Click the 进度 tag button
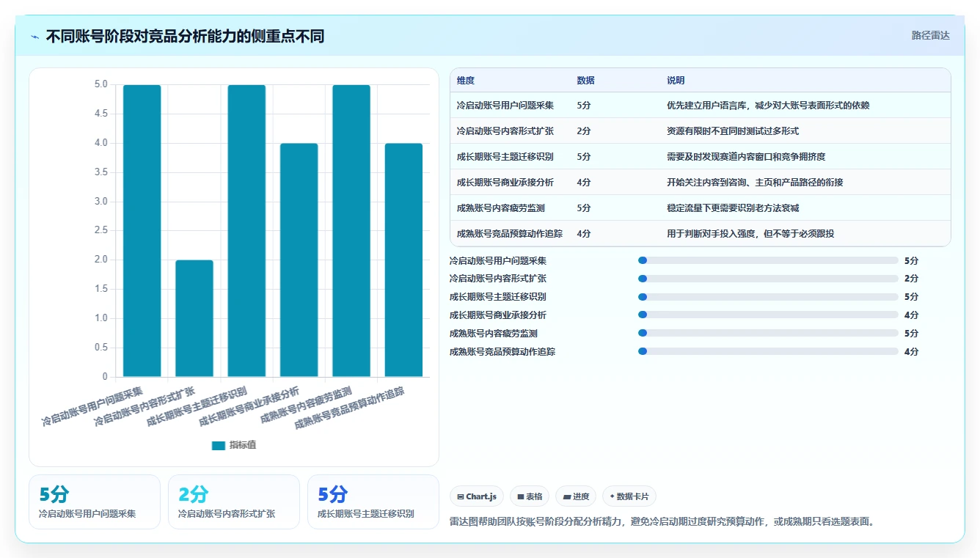 point(576,496)
